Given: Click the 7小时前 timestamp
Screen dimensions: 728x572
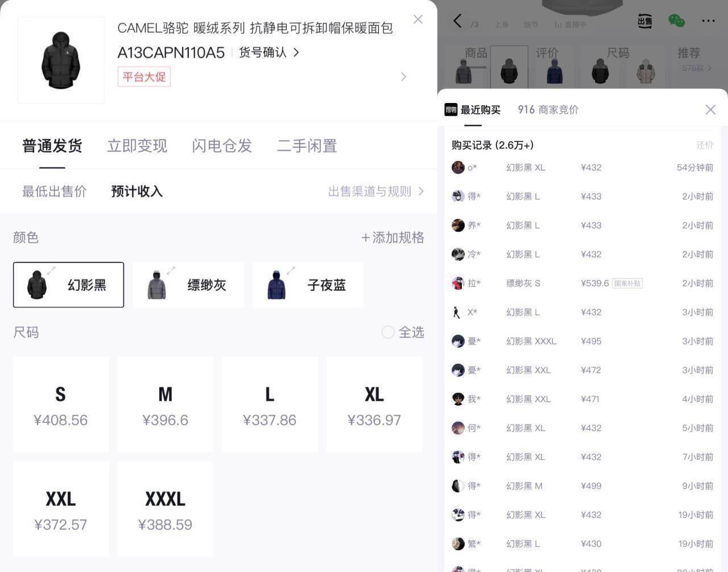Looking at the screenshot, I should click(698, 457).
